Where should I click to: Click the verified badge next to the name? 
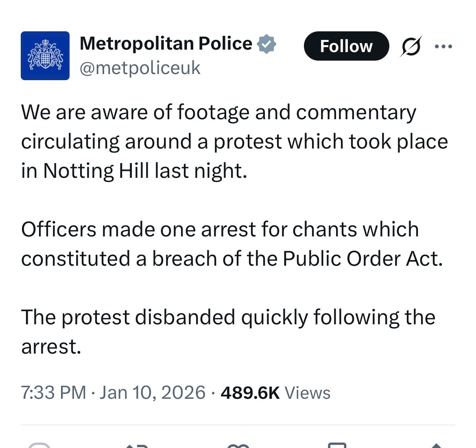pyautogui.click(x=266, y=44)
